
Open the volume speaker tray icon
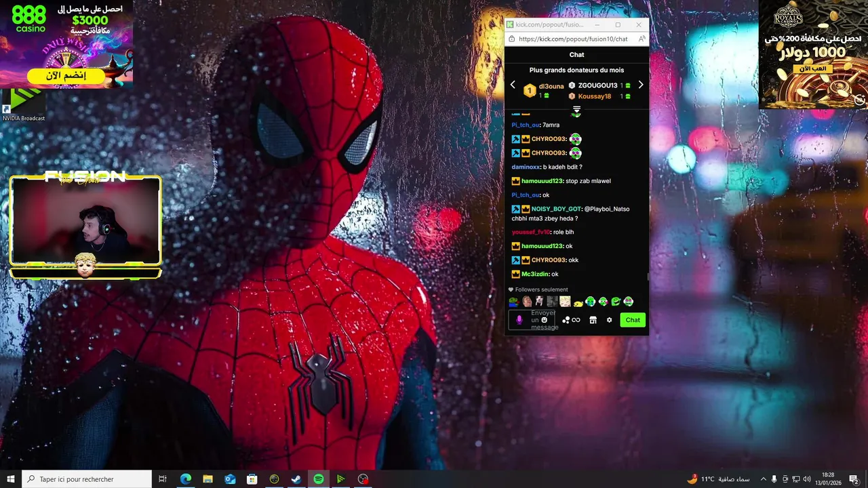click(807, 479)
